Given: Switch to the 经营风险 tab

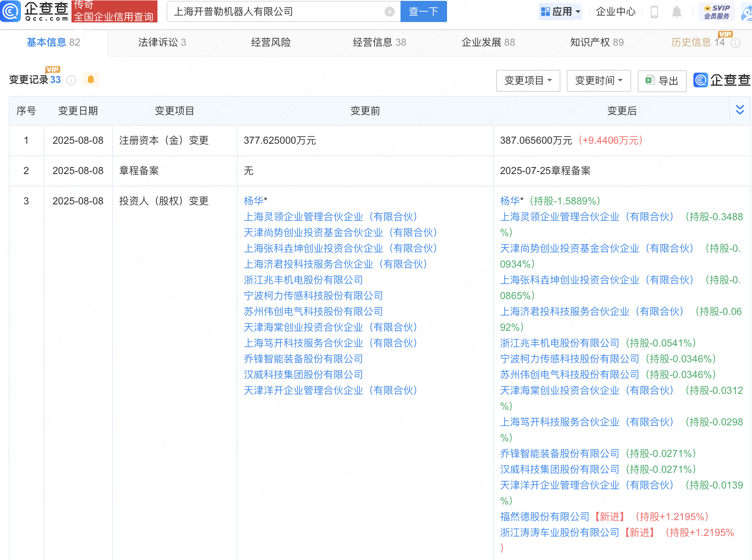Looking at the screenshot, I should [x=271, y=42].
